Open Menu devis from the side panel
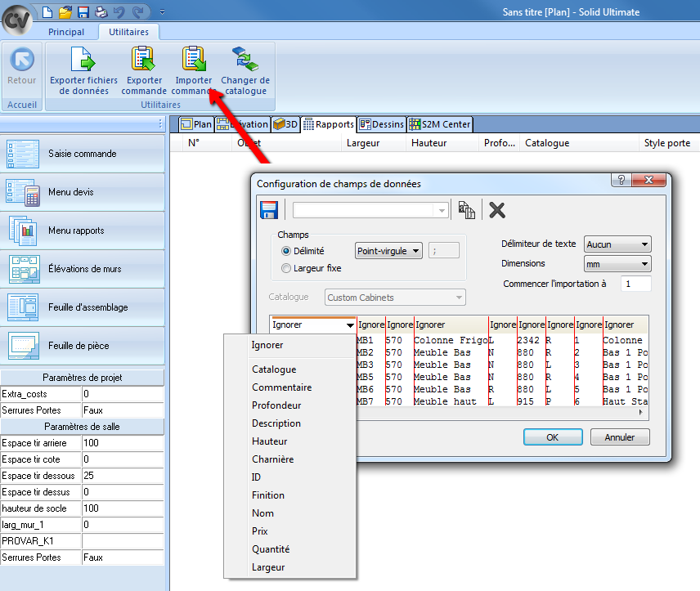700x591 pixels. [x=83, y=192]
